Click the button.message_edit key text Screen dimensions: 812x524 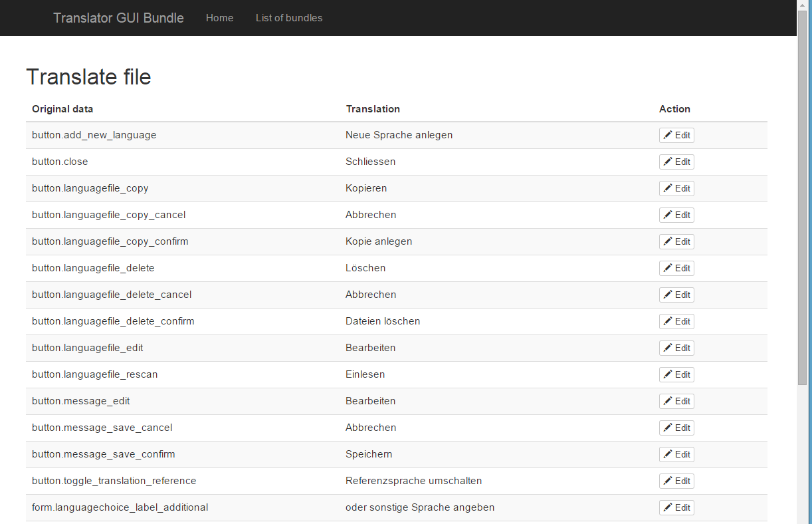point(81,401)
